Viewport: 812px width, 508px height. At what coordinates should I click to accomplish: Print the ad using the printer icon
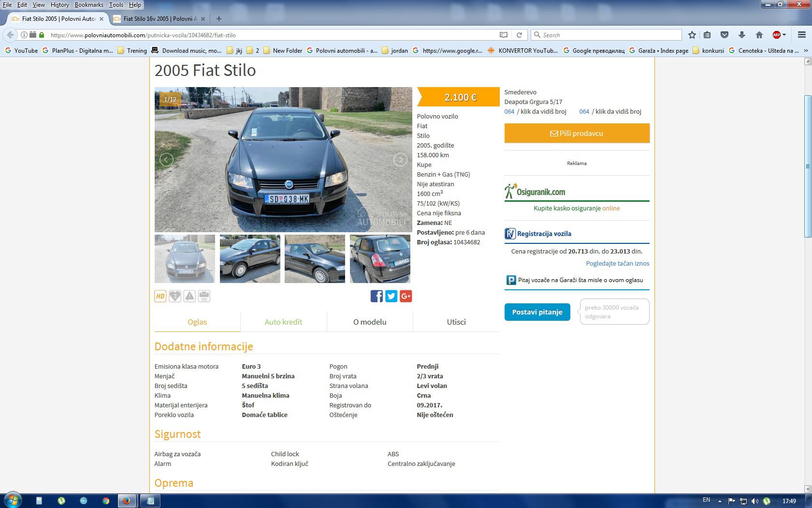[x=204, y=296]
